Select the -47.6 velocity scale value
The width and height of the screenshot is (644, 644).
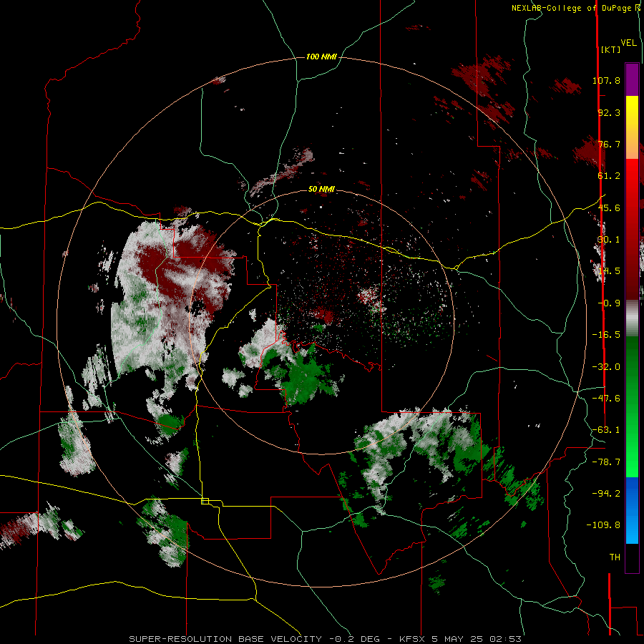(x=606, y=399)
